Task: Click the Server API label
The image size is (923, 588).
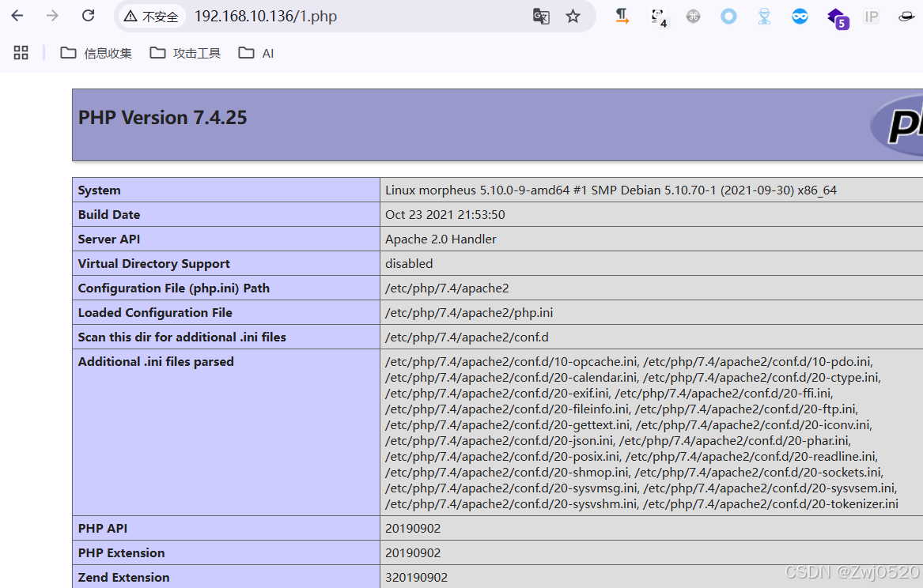Action: [109, 239]
